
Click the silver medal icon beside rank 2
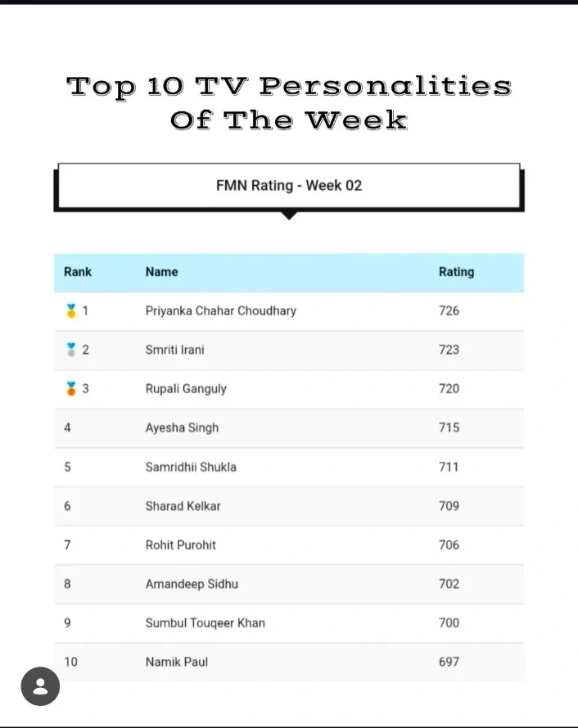70,350
